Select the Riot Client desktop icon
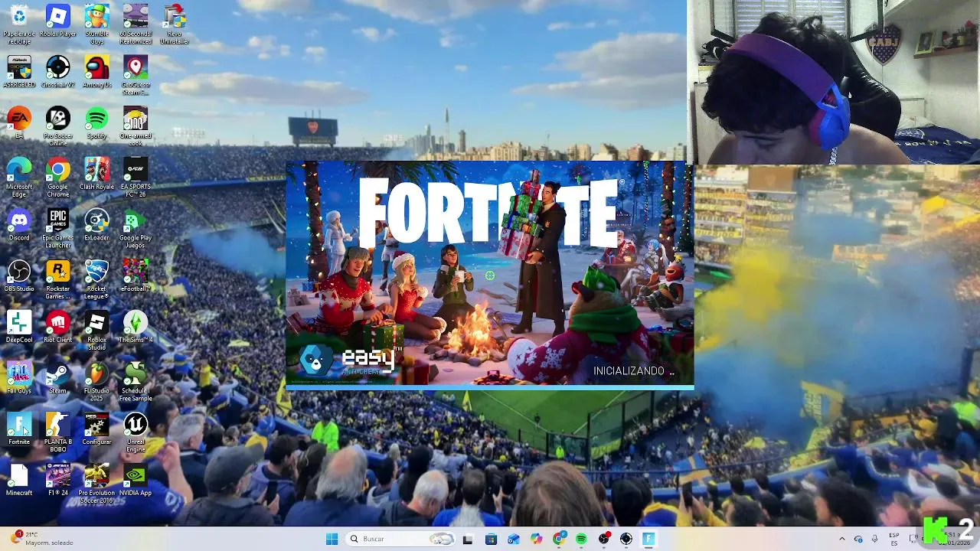This screenshot has height=551, width=980. coord(58,327)
